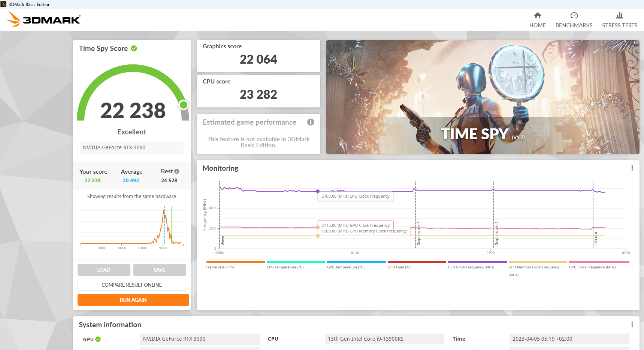Viewport: 644px width, 350px height.
Task: Switch to STRESS TESTS
Action: click(620, 20)
